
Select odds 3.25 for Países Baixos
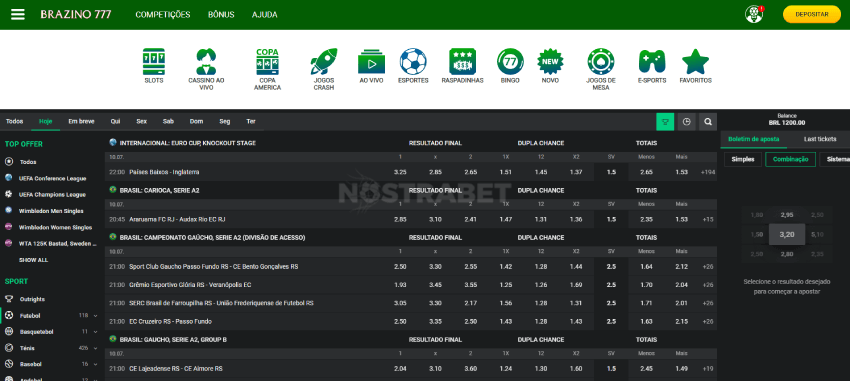tap(400, 172)
